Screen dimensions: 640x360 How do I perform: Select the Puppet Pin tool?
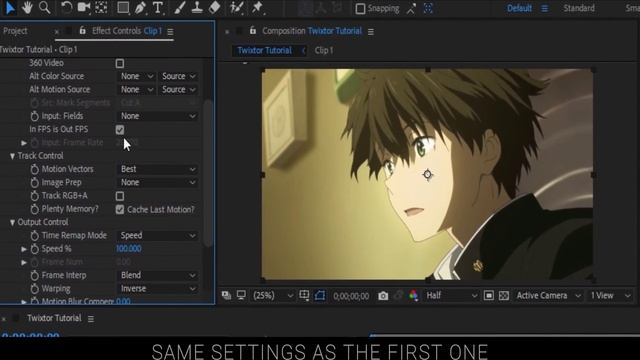(x=257, y=7)
